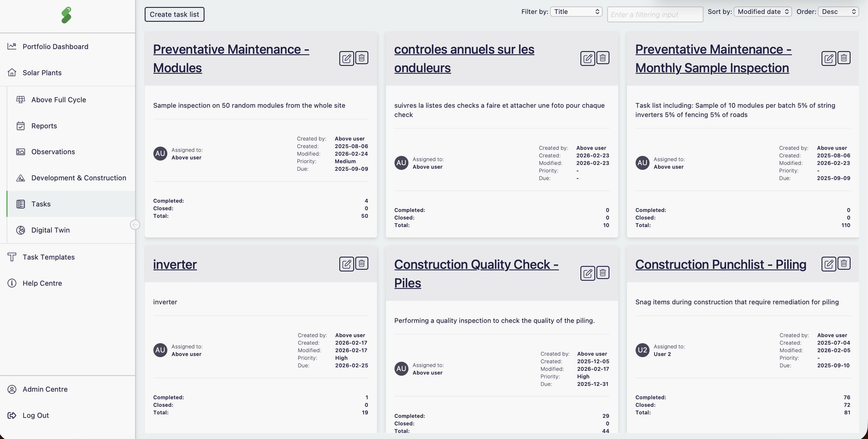The height and width of the screenshot is (439, 868).
Task: Click the Create task list button
Action: point(174,15)
